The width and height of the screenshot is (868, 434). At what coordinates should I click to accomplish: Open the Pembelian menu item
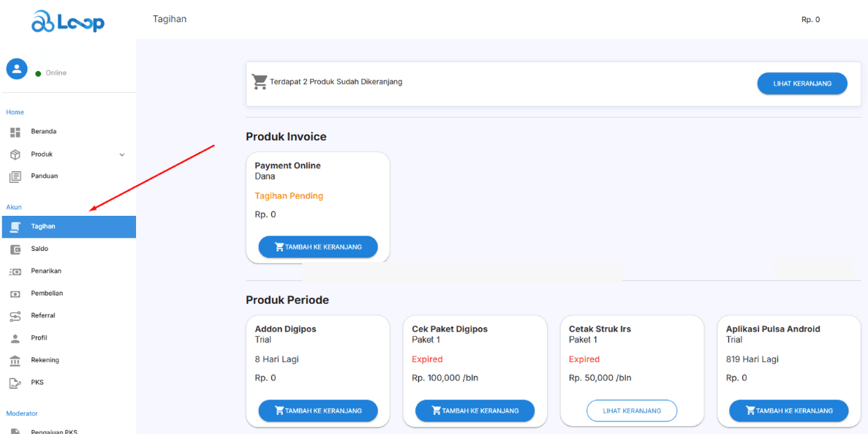point(47,293)
